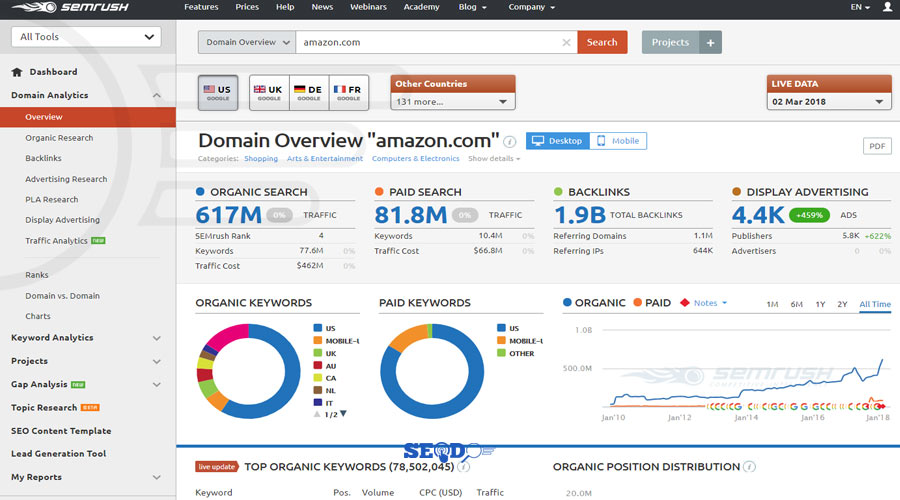Click the orange Search button
Viewport: 900px width, 500px height.
602,42
